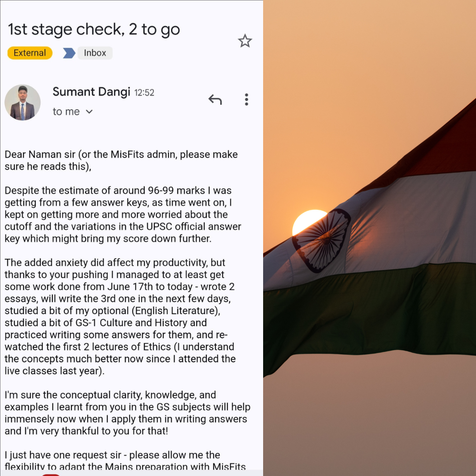476x476 pixels.
Task: Click the "Dear Naman sir" greeting line
Action: [121, 160]
